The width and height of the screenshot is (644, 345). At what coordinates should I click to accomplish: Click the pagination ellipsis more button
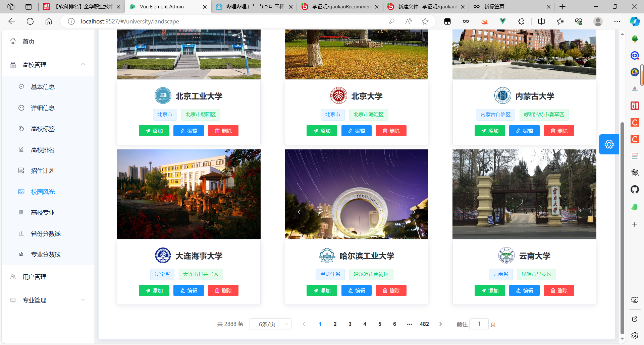(409, 324)
